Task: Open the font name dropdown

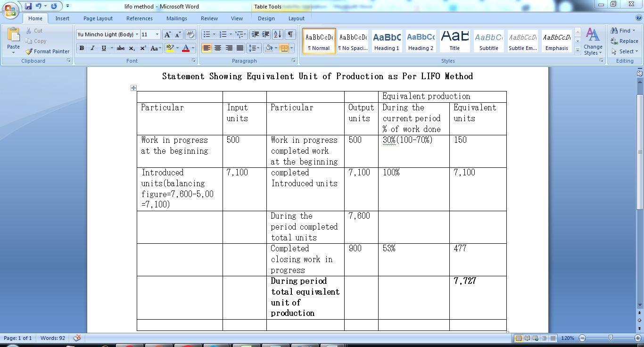Action: (137, 34)
